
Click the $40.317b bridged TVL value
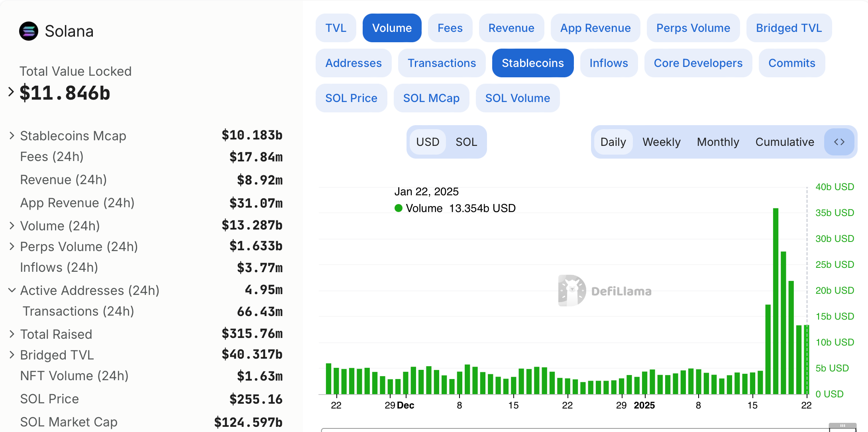(x=252, y=354)
